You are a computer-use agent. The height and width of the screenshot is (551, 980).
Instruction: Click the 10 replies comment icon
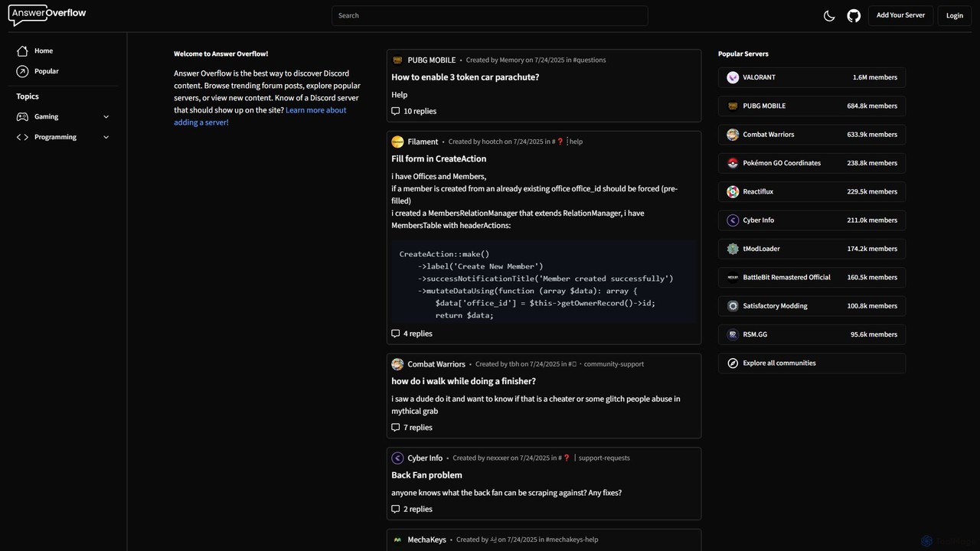pyautogui.click(x=396, y=111)
